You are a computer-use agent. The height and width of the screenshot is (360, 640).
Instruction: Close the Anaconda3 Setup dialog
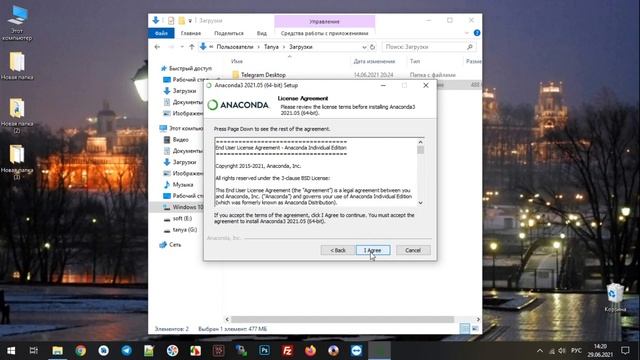click(x=426, y=85)
